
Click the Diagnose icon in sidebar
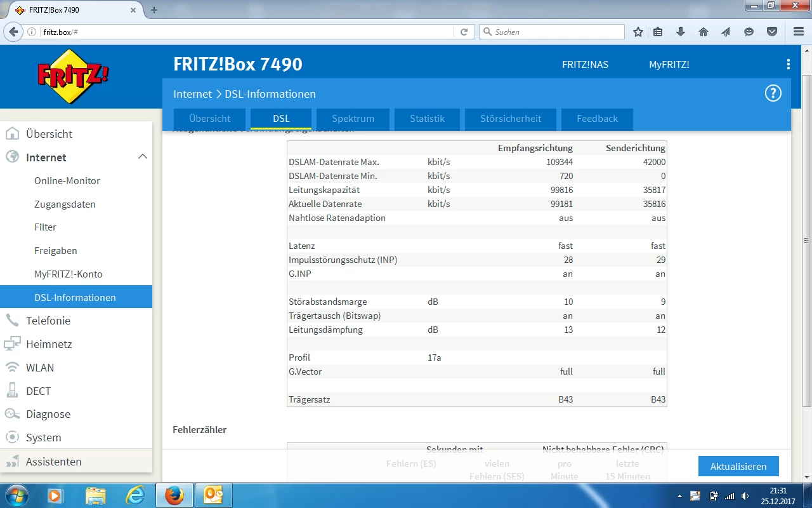click(x=12, y=414)
